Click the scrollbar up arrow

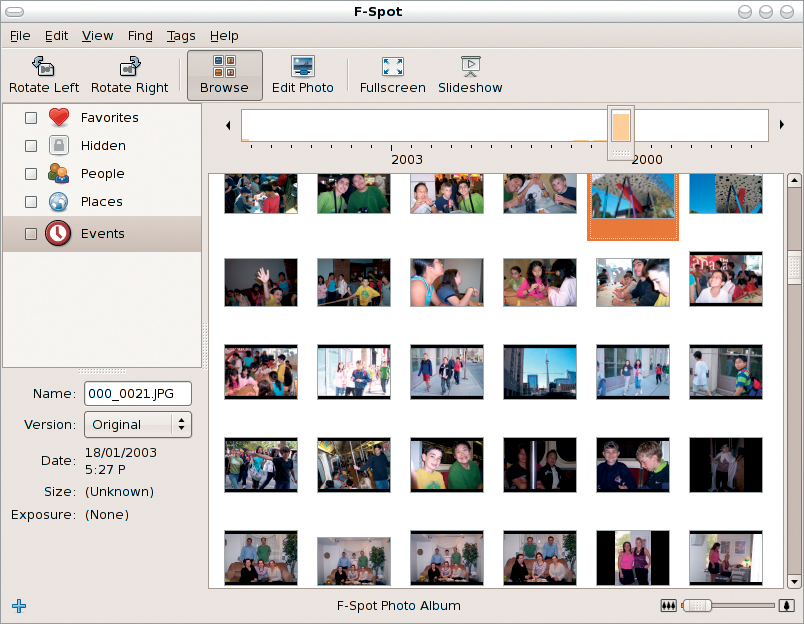tap(794, 180)
